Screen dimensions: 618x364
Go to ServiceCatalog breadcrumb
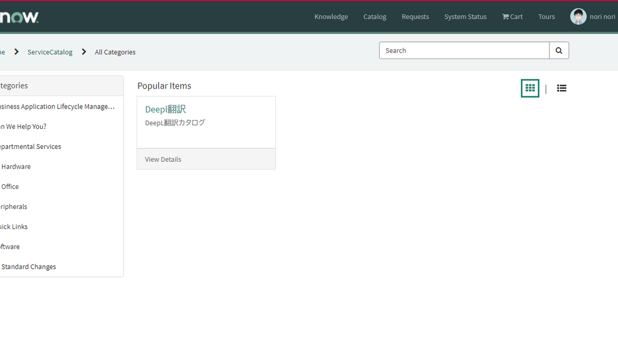pyautogui.click(x=50, y=52)
